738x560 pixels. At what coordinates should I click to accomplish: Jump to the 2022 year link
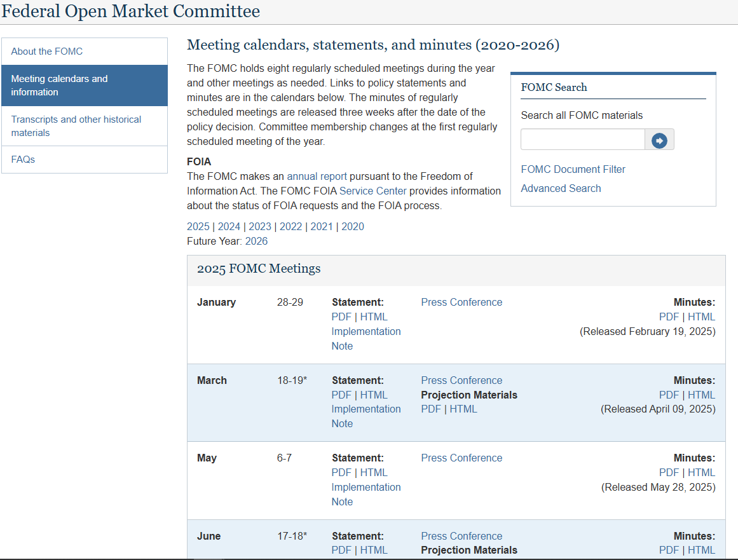[290, 227]
